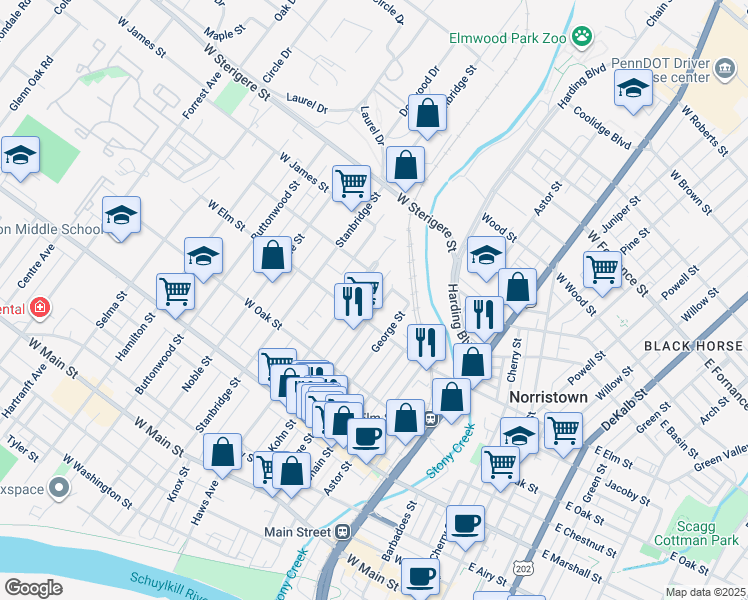Click the Coolidge Blvd street label
The height and width of the screenshot is (600, 748).
click(602, 127)
